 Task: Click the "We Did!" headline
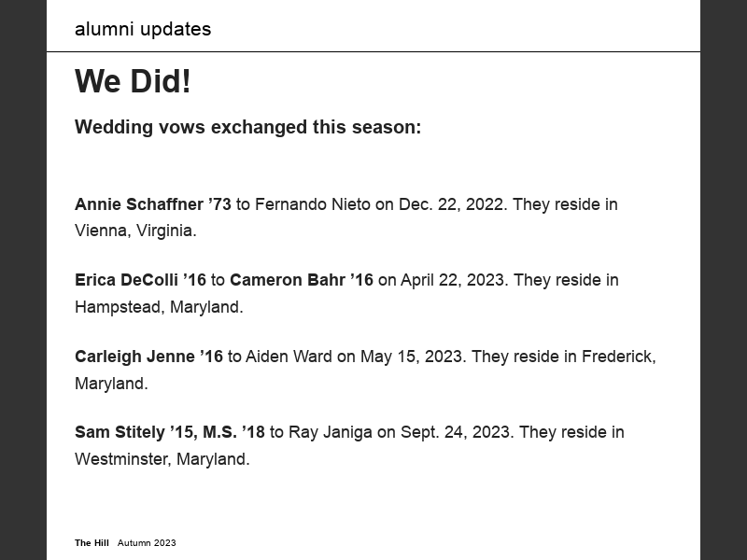tap(133, 82)
